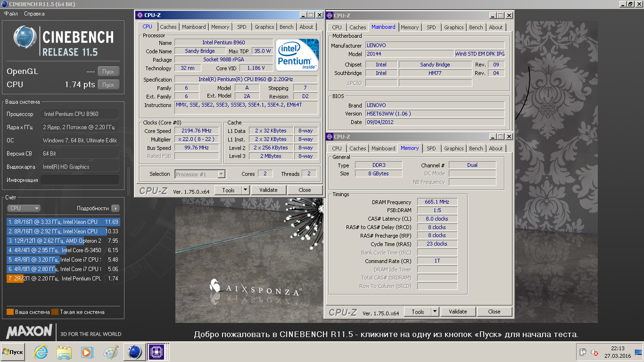Launch Internet Explorer from the taskbar
This screenshot has width=644, height=362.
click(41, 352)
